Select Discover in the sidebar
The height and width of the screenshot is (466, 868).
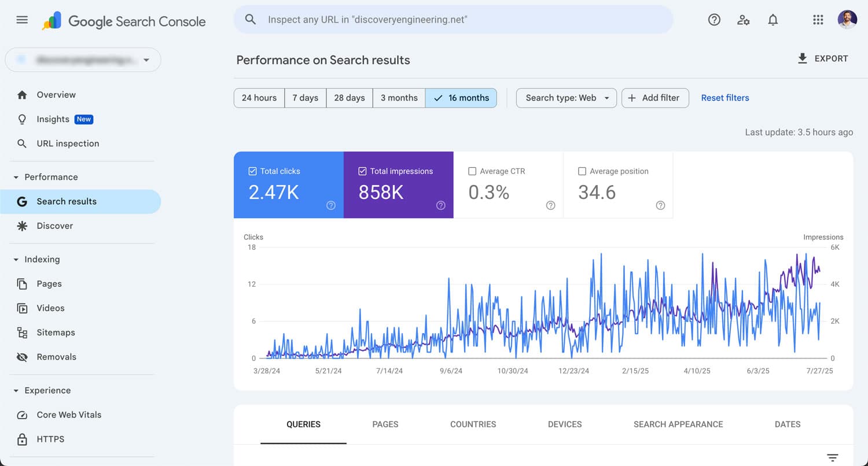(x=54, y=225)
